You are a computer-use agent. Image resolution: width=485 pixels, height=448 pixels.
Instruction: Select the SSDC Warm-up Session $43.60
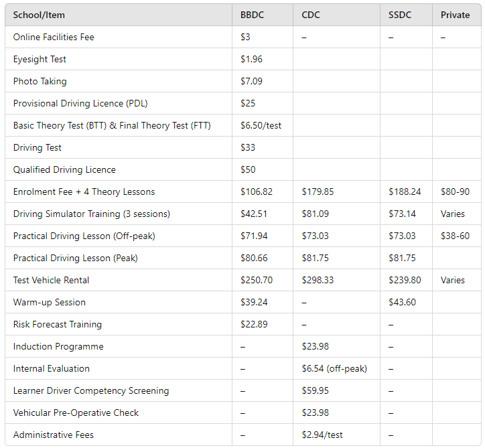(x=402, y=302)
